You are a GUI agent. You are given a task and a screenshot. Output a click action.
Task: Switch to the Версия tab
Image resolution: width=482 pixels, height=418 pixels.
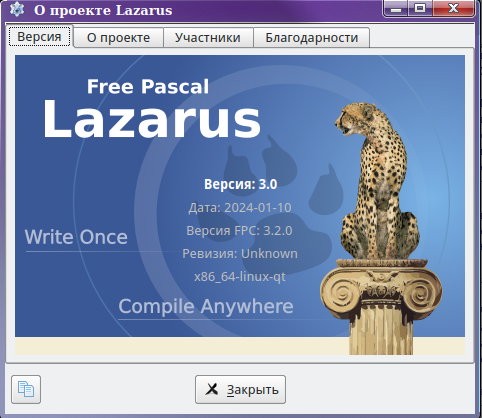click(x=39, y=37)
